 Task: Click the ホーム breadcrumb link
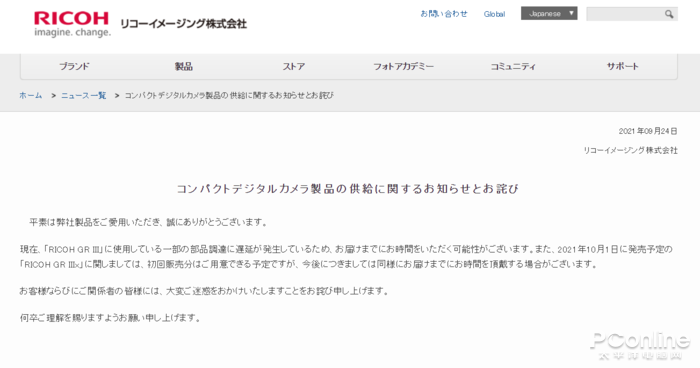tap(31, 96)
